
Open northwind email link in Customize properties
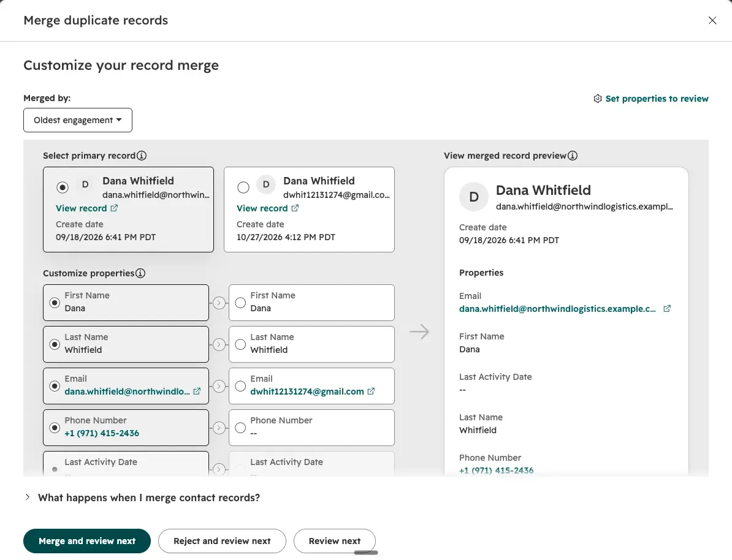click(127, 392)
